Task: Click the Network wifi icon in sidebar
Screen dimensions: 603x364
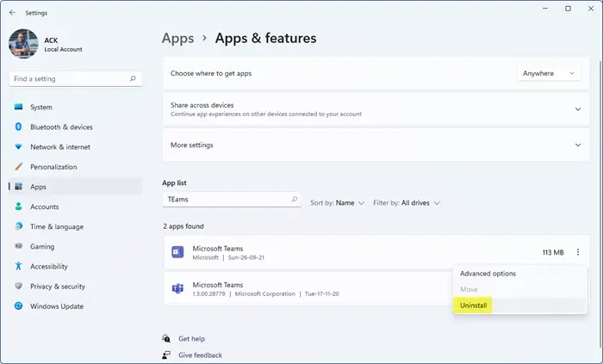Action: 18,146
